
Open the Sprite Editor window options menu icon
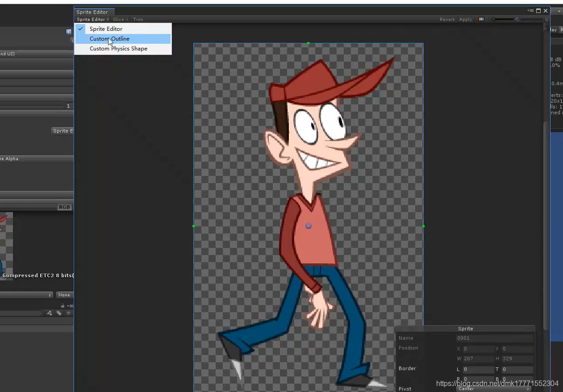click(x=530, y=11)
